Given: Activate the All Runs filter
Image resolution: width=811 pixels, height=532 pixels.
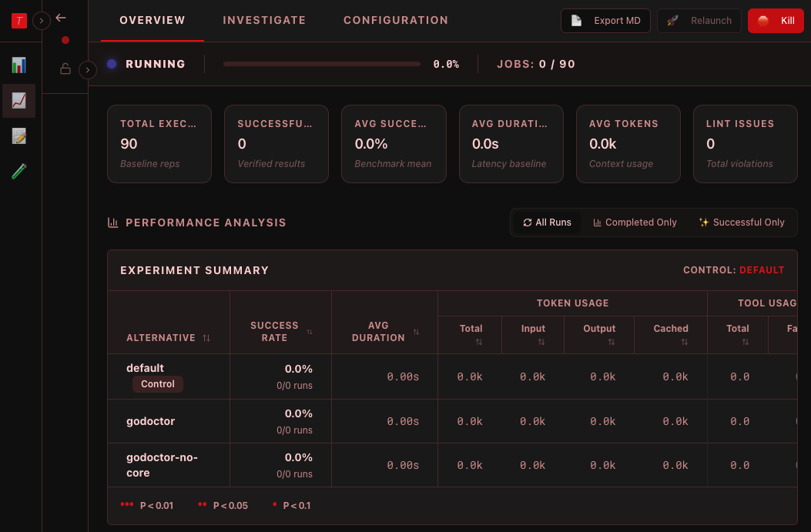Looking at the screenshot, I should 547,222.
